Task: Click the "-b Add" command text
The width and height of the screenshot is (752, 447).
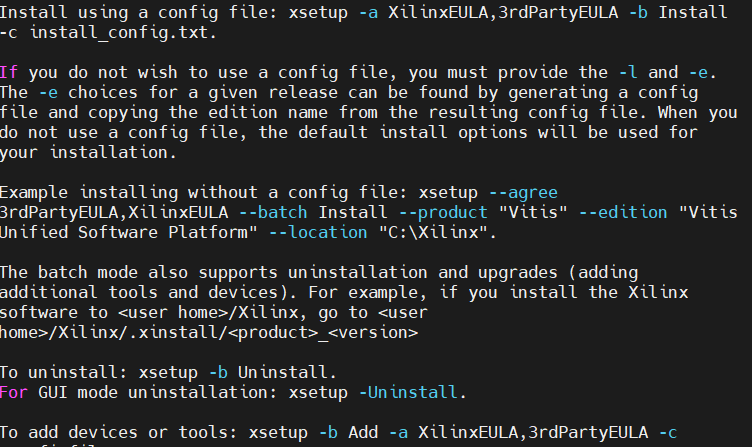Action: (x=349, y=432)
